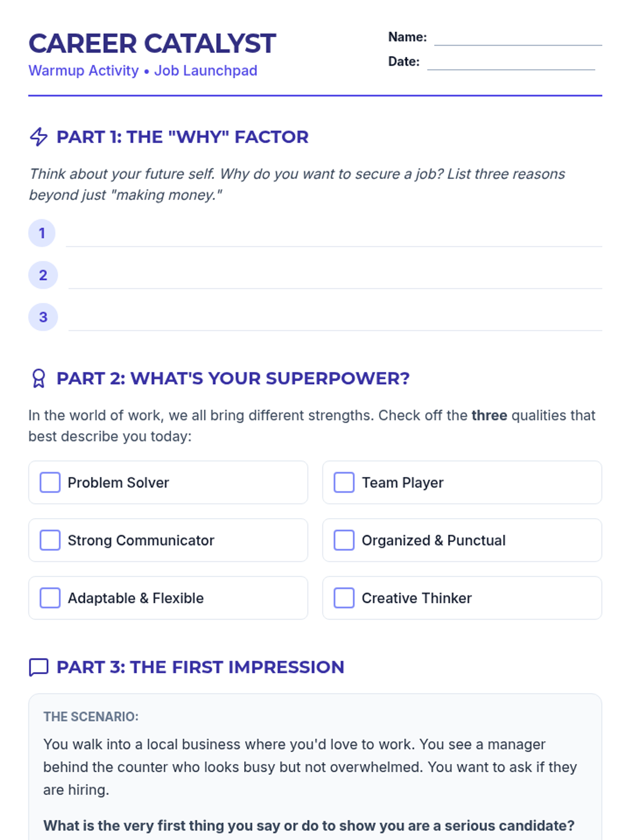Click the Warmup Activity • Job Launchpad subtitle
630x840 pixels.
[143, 71]
